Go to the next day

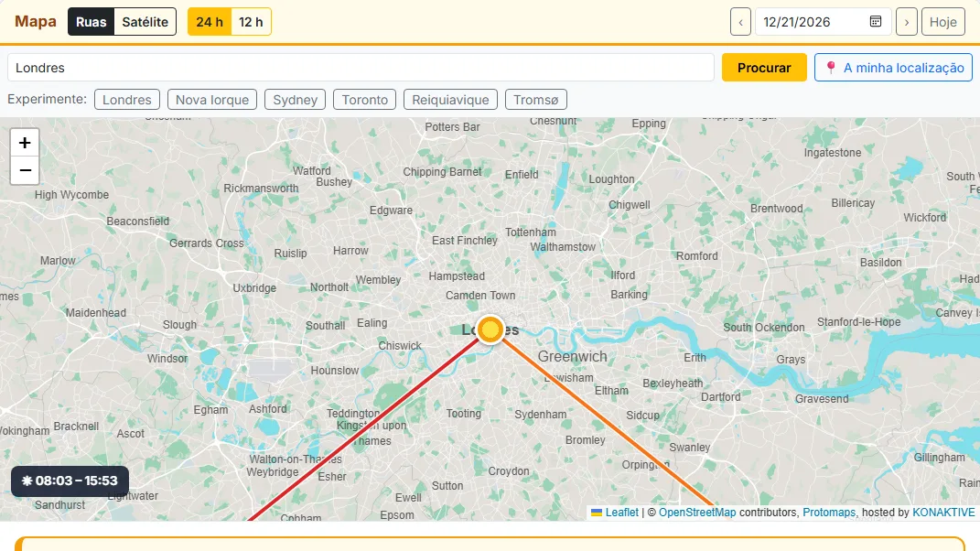[906, 22]
